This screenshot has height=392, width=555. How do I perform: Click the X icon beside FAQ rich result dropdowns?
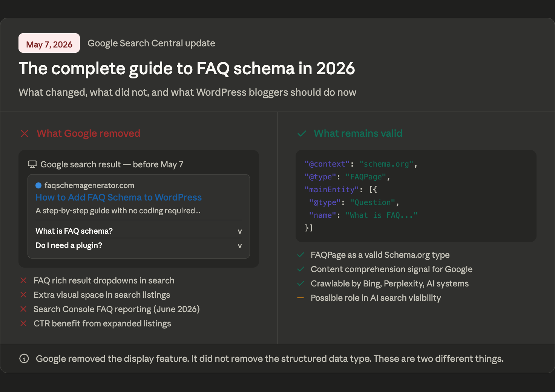23,280
